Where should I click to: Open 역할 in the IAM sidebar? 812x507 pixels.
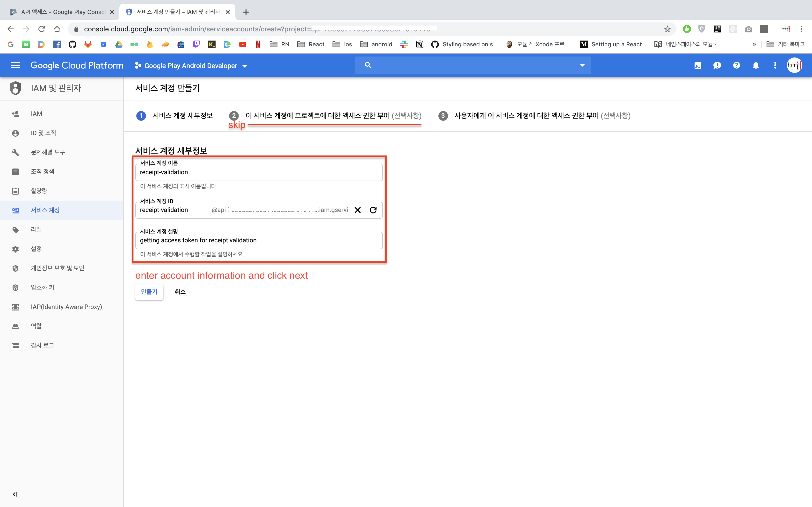click(36, 326)
